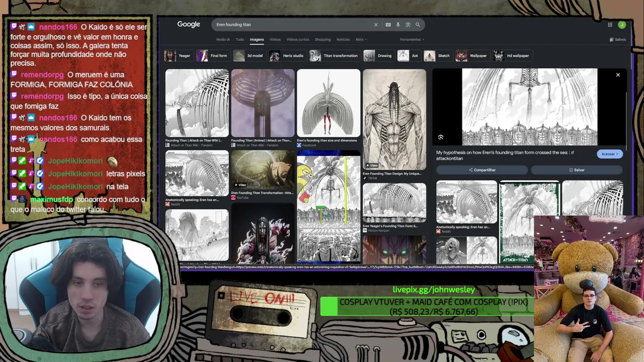The image size is (644, 362).
Task: Open the Shopping tab
Action: [x=323, y=40]
